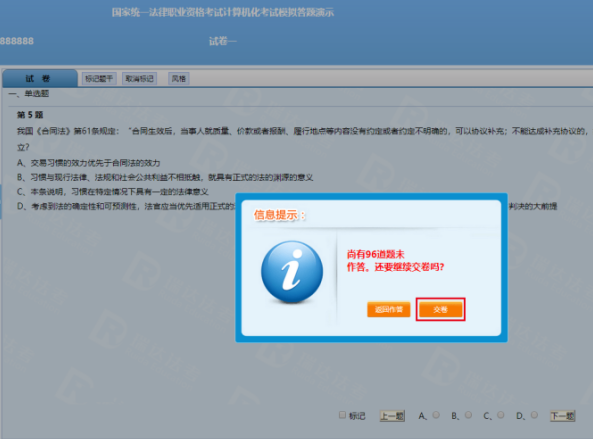
Task: Tick the 标记 checkbox at the bottom
Action: pyautogui.click(x=342, y=415)
